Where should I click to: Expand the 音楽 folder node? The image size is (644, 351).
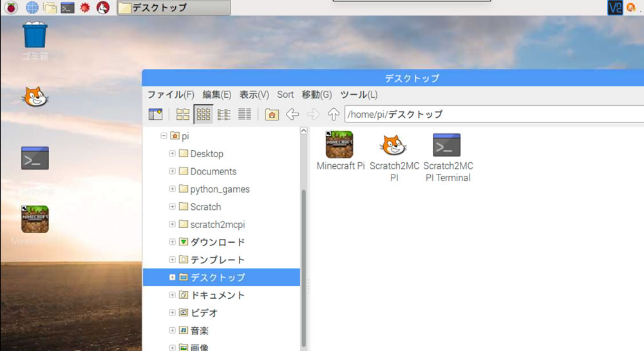pyautogui.click(x=172, y=330)
